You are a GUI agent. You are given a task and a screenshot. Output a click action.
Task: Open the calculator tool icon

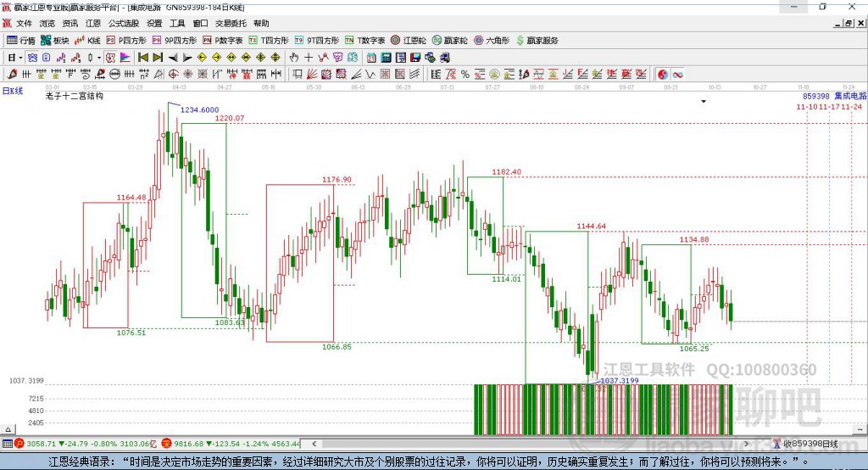coord(386,58)
